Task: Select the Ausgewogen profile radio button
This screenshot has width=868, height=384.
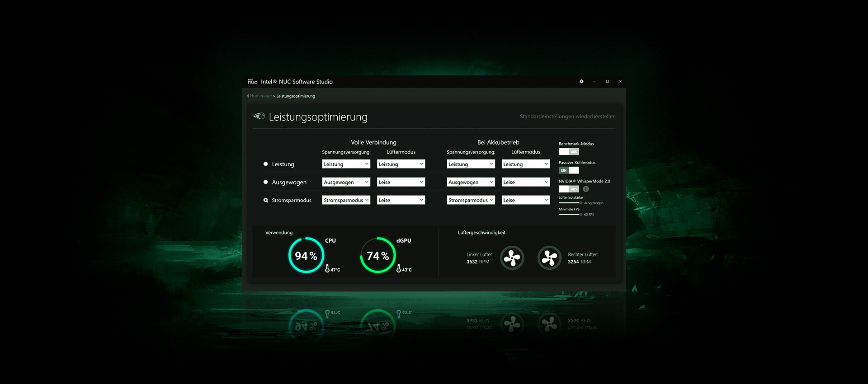Action: (266, 182)
